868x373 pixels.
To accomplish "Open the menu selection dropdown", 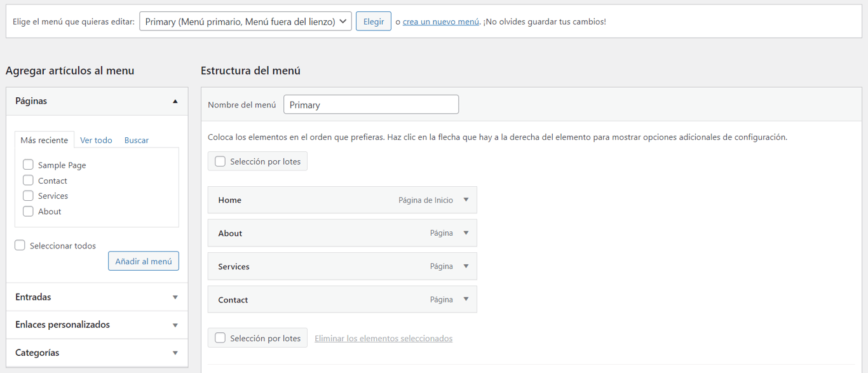I will point(245,20).
